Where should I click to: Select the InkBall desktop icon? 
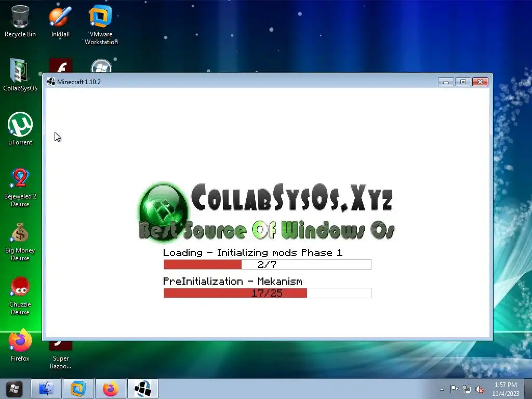point(60,21)
